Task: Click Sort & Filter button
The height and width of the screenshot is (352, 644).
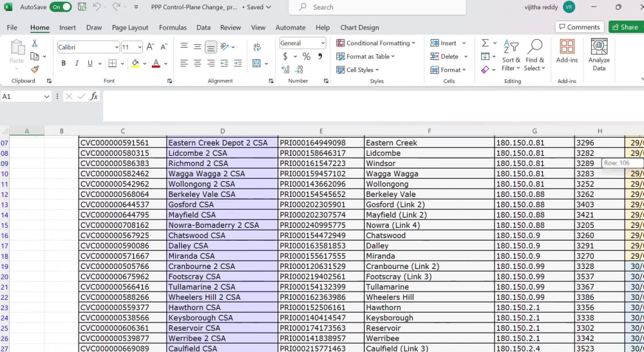Action: [x=511, y=55]
